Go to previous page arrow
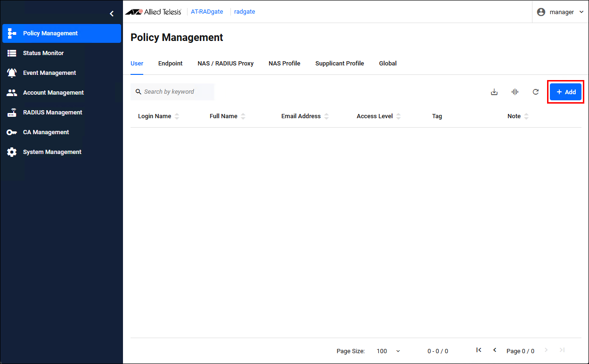The height and width of the screenshot is (364, 589). [x=495, y=350]
